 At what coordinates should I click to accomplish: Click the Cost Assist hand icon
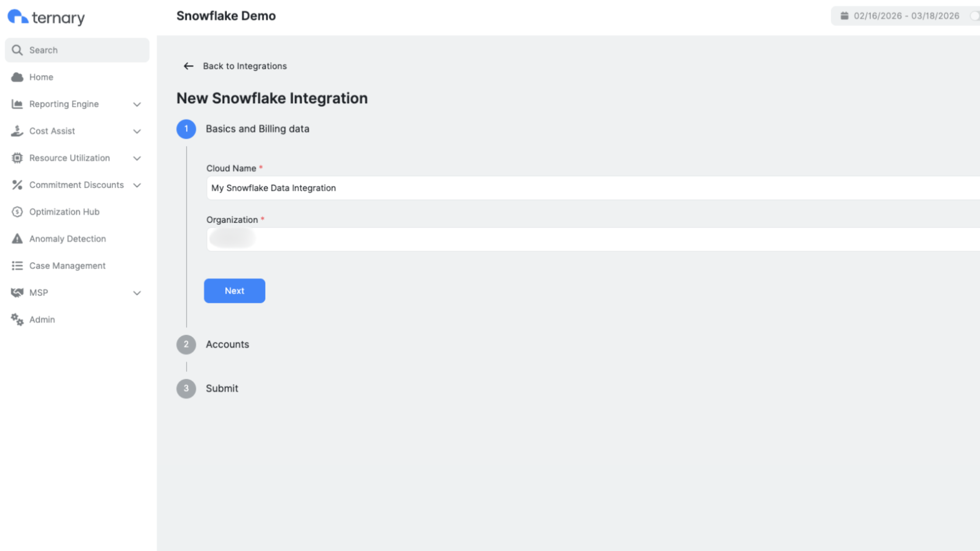click(17, 131)
